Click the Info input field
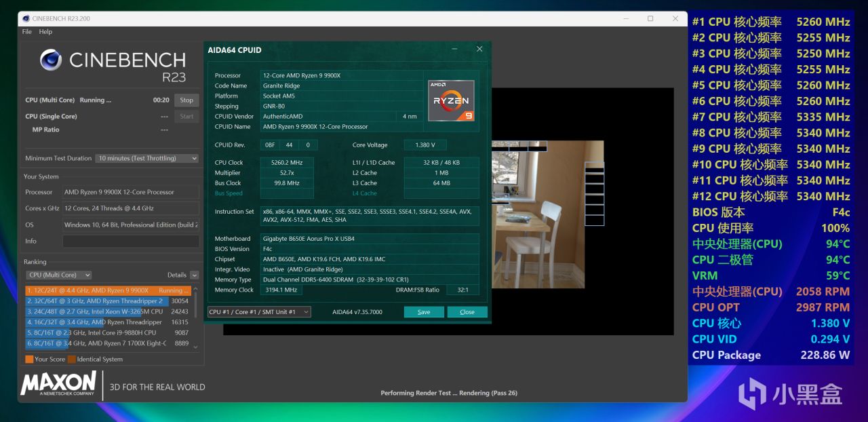 coord(130,241)
